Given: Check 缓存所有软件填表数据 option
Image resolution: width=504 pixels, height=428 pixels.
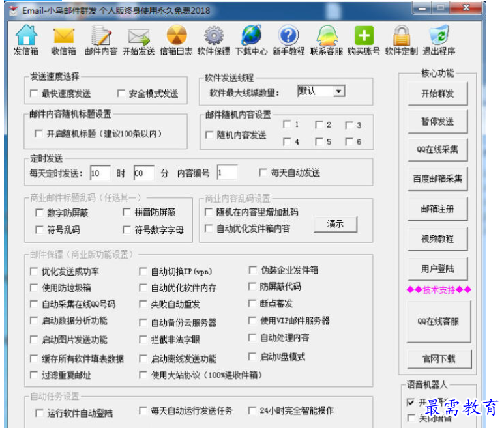Looking at the screenshot, I should (x=34, y=359).
